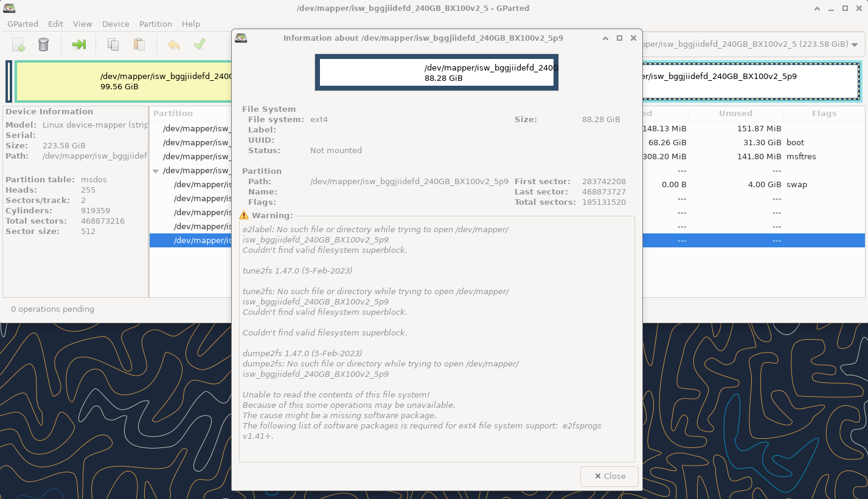This screenshot has height=499, width=868.
Task: Open the Device menu
Action: click(116, 24)
